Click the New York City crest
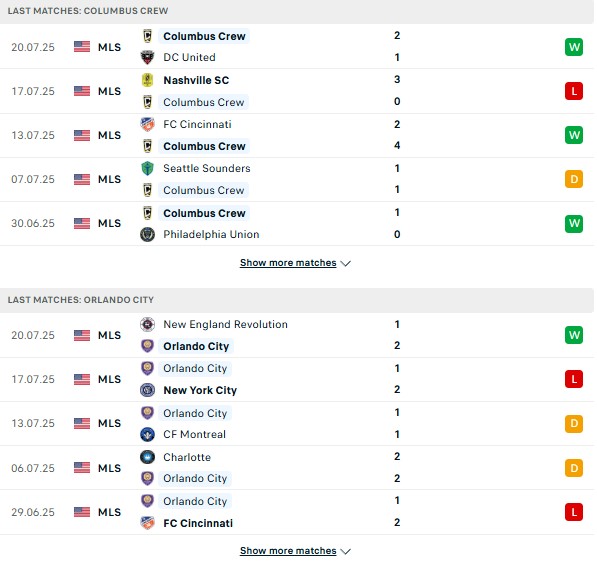Screen dimensions: 597x568 coord(147,390)
